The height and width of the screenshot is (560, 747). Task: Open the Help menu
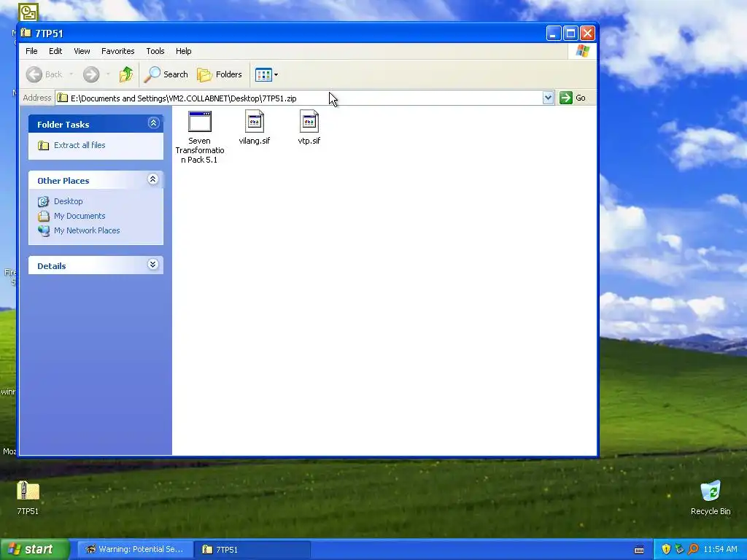point(183,51)
